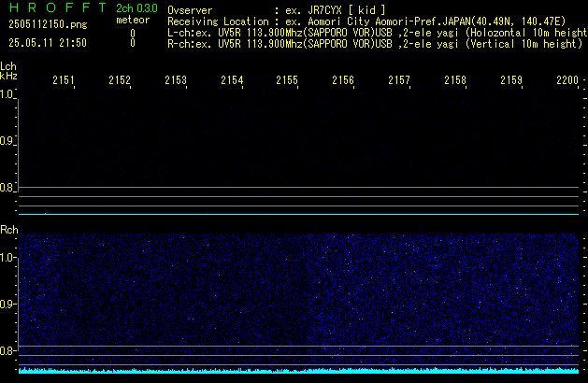Viewport: 588px width, 383px height.
Task: Click the Lch 0.8 kHz axis tick
Action: [x=7, y=188]
